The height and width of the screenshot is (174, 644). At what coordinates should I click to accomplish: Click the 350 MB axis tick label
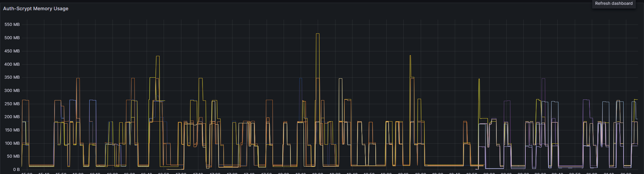pos(12,77)
